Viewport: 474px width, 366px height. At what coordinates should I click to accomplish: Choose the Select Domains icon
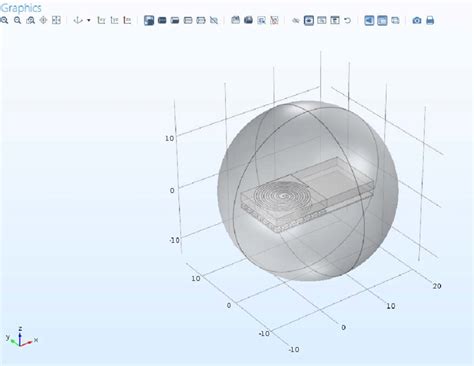pos(162,20)
